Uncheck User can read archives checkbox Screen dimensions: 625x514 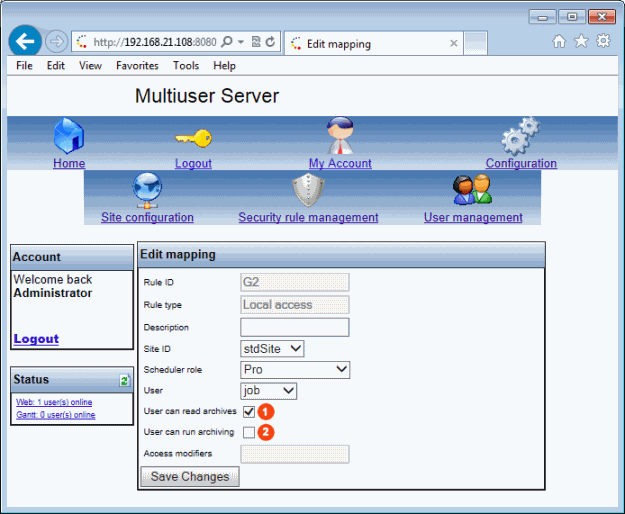(249, 412)
